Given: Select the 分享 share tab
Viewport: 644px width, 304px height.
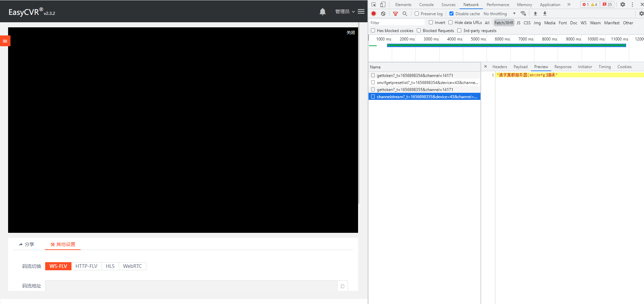Looking at the screenshot, I should coord(27,244).
